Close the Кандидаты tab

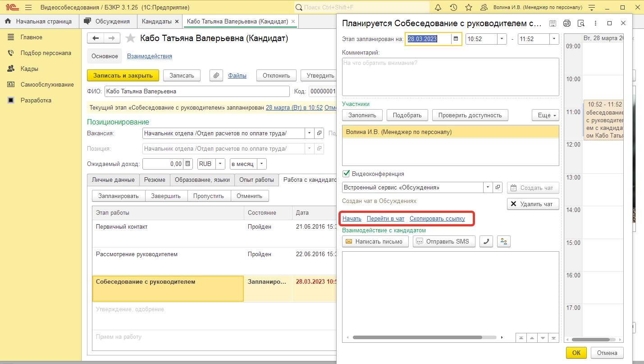coord(177,21)
